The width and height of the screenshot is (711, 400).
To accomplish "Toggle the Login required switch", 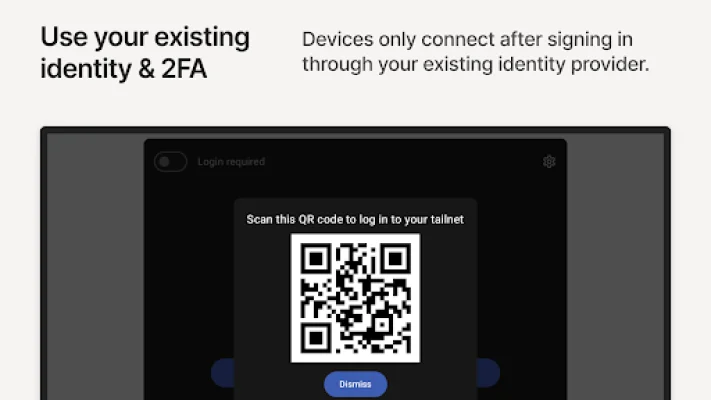I will tap(170, 161).
